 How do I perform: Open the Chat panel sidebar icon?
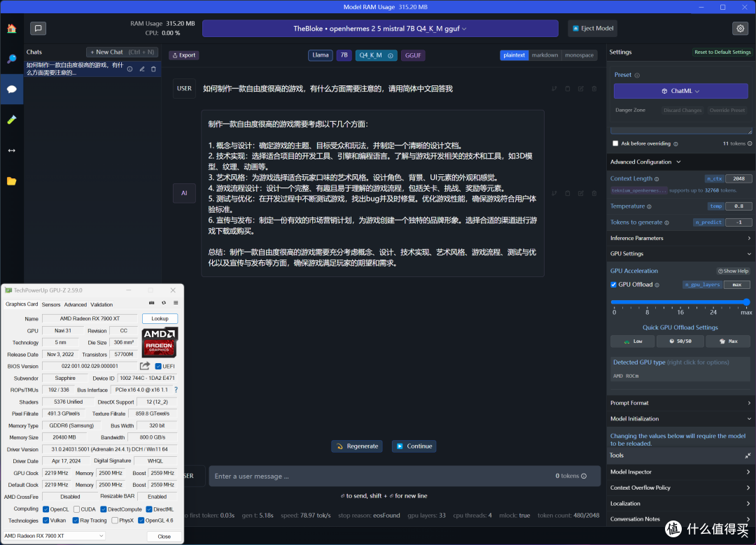pyautogui.click(x=10, y=90)
